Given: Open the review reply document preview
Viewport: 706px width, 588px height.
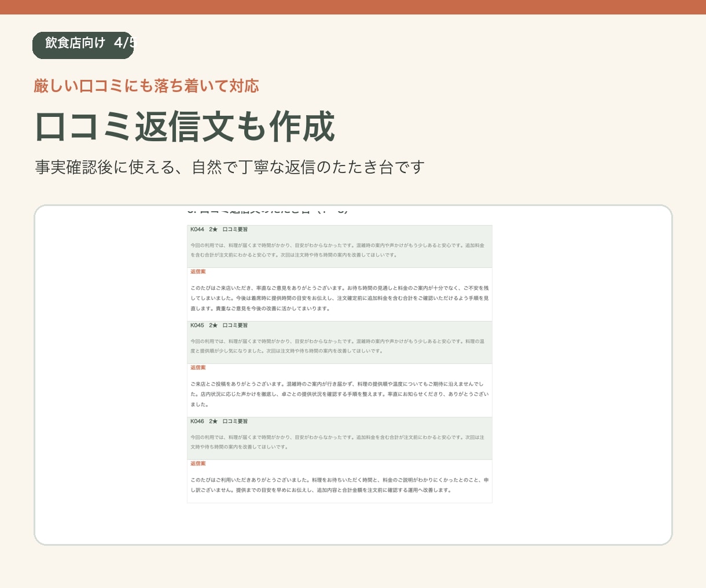Looking at the screenshot, I should coord(353,375).
